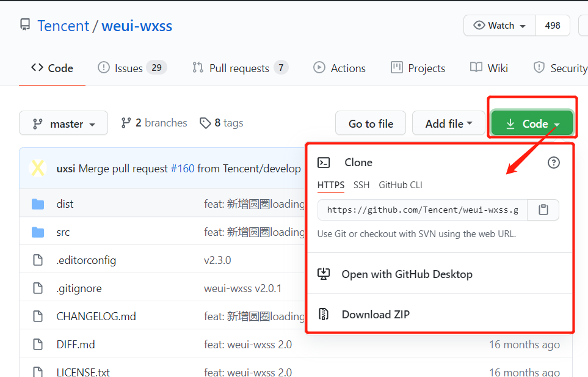
Task: Click the dist folder icon
Action: (x=38, y=203)
